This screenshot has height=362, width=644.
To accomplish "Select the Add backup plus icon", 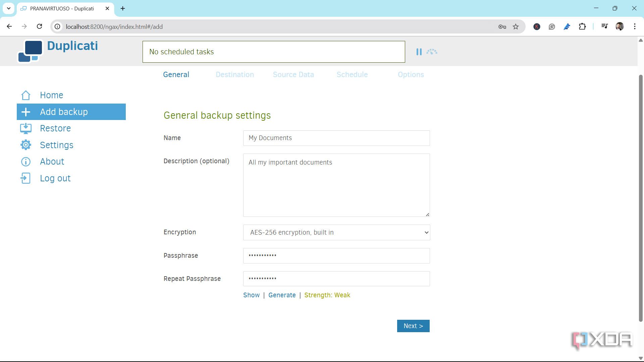I will [x=26, y=112].
